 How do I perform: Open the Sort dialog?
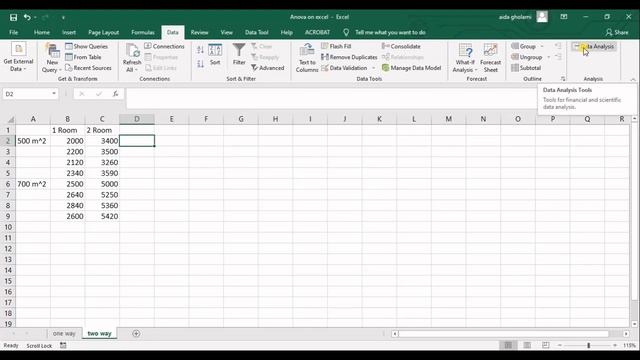click(x=215, y=54)
